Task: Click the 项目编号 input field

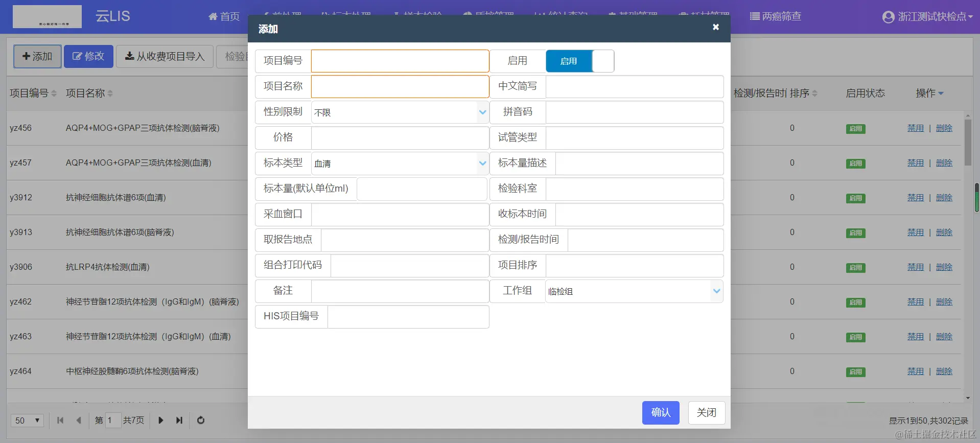Action: click(400, 61)
